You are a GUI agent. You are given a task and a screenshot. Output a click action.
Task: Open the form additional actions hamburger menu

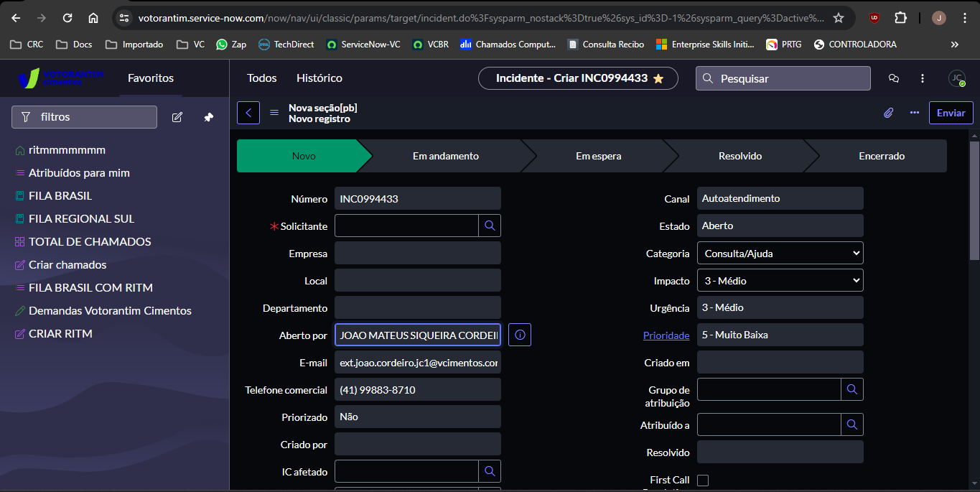point(274,113)
